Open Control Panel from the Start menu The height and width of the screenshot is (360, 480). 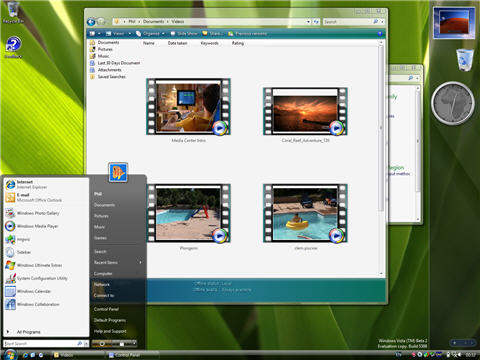pyautogui.click(x=106, y=309)
